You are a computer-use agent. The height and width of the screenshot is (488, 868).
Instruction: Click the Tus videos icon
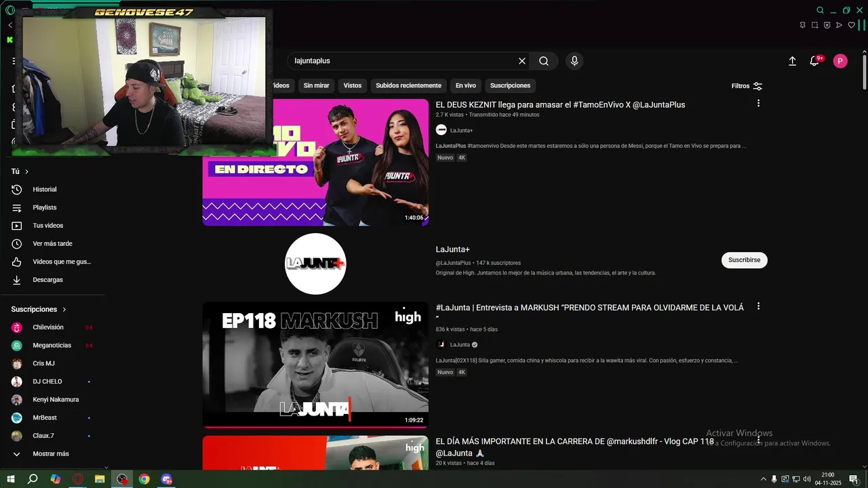pyautogui.click(x=17, y=226)
